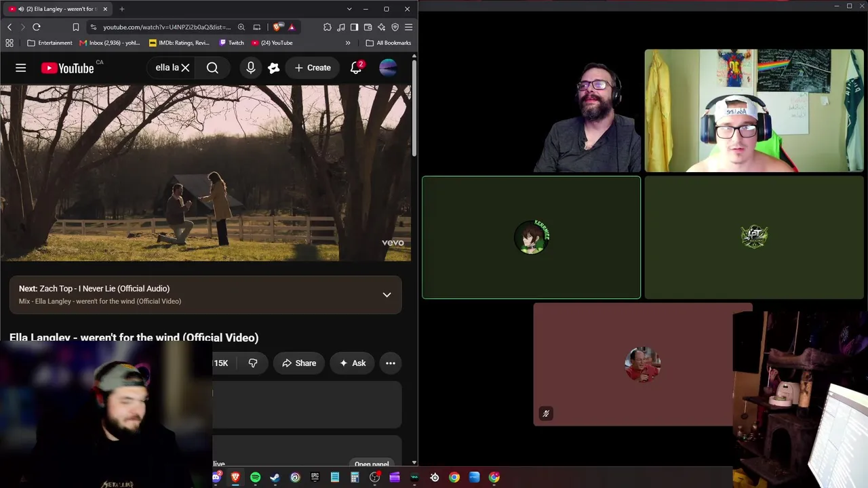The image size is (868, 488).
Task: Click the video player showing the proposal scene
Action: (205, 173)
